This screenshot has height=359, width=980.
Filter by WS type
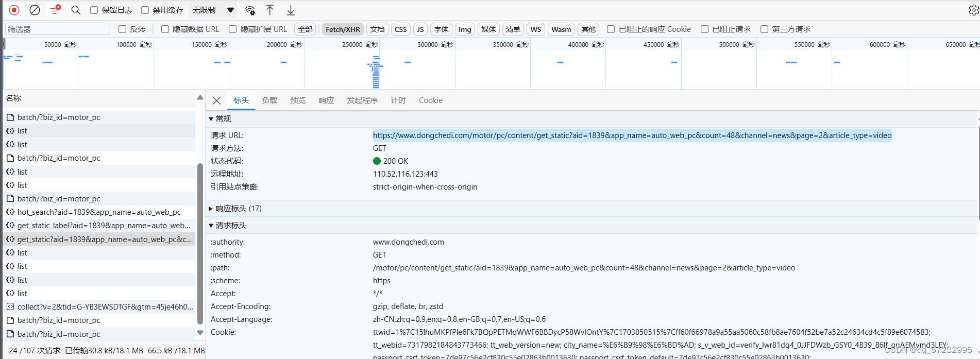(x=536, y=29)
